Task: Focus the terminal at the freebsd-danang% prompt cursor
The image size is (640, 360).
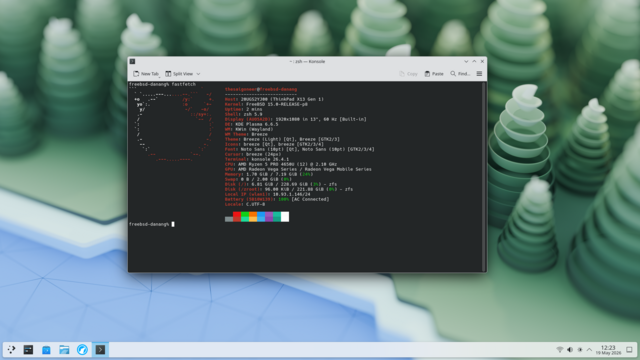Action: click(x=173, y=224)
